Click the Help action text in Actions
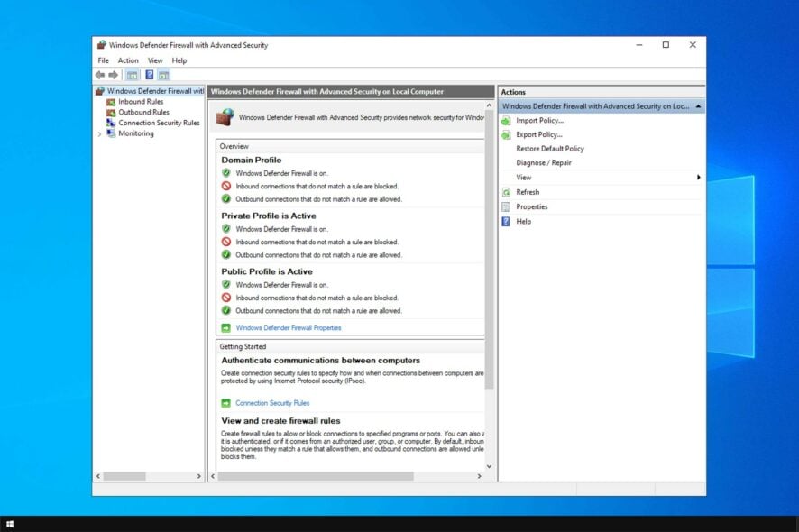Viewport: 799px width, 532px height. pyautogui.click(x=523, y=221)
